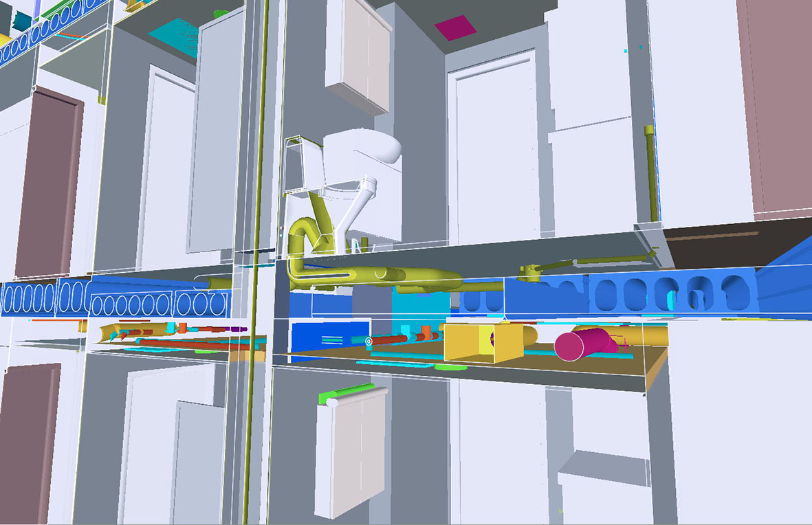Select the white wall cabinet above the toilet
Screen dimensions: 812x525
(x=358, y=52)
